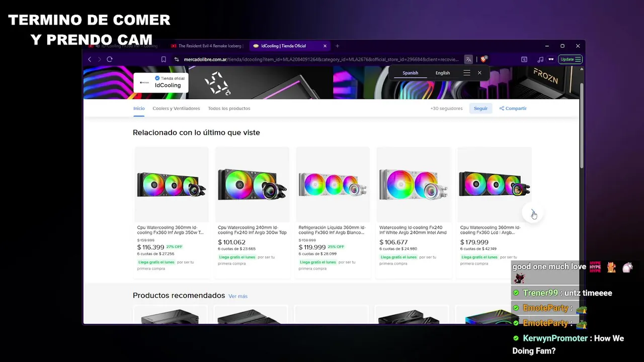Screen dimensions: 644x362
Task: Click the $ 101.062 price
Action: pyautogui.click(x=231, y=242)
